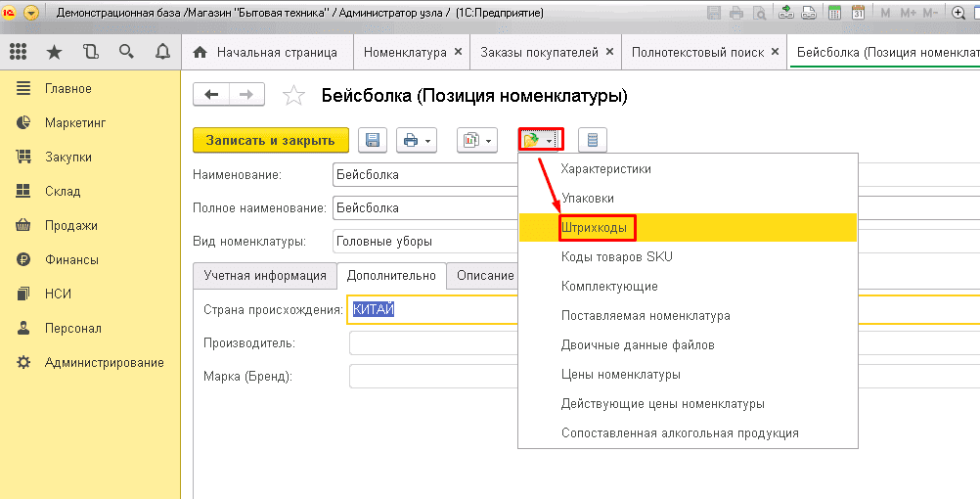The image size is (980, 499).
Task: Open the Go-to folder dropdown button
Action: coord(539,141)
